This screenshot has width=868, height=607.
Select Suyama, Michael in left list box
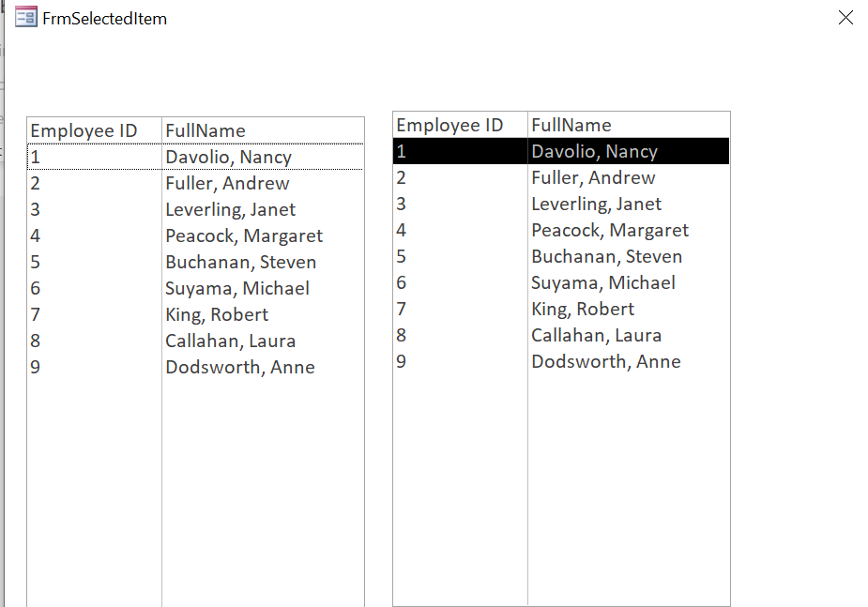tap(237, 289)
